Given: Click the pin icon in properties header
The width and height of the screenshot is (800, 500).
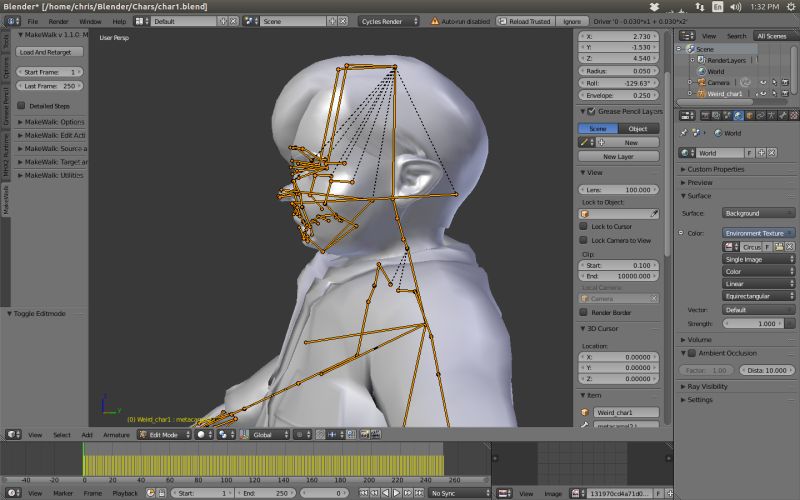Looking at the screenshot, I should click(684, 133).
